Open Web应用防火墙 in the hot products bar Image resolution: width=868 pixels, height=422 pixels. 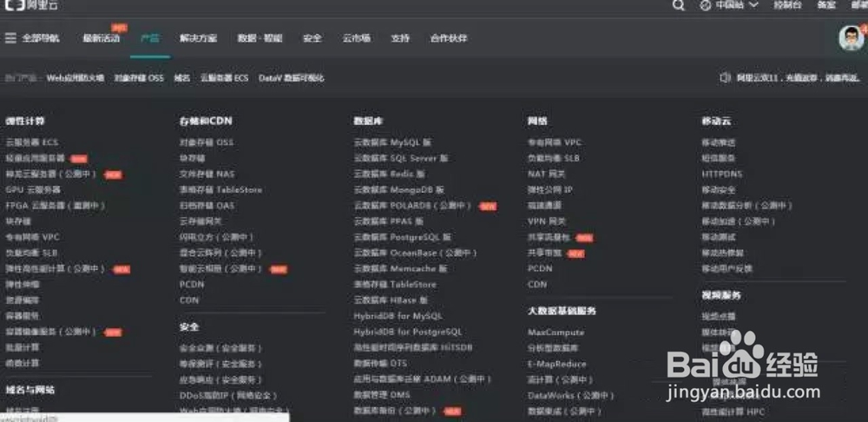76,78
